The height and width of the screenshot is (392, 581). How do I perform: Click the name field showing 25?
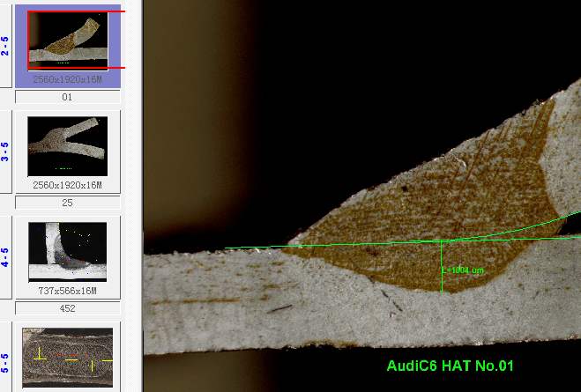click(67, 203)
